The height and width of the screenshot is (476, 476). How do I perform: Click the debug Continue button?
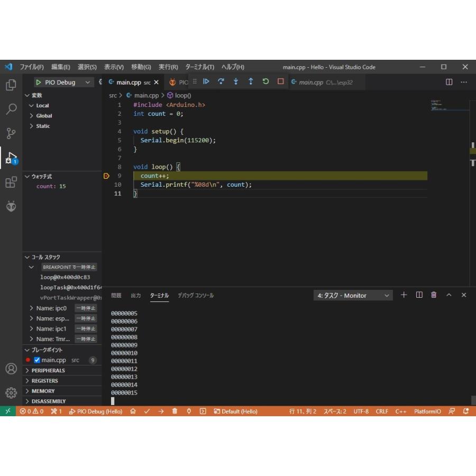206,81
